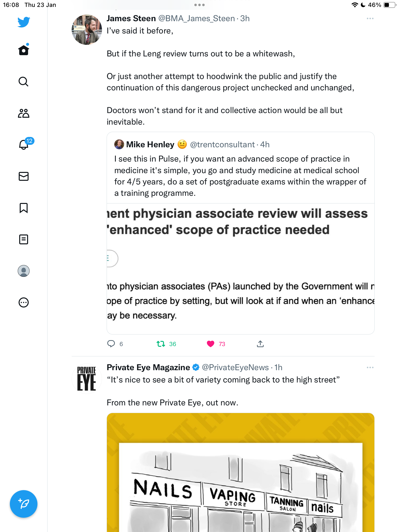View Private Eye cartoon image
The image size is (399, 532).
point(240,472)
